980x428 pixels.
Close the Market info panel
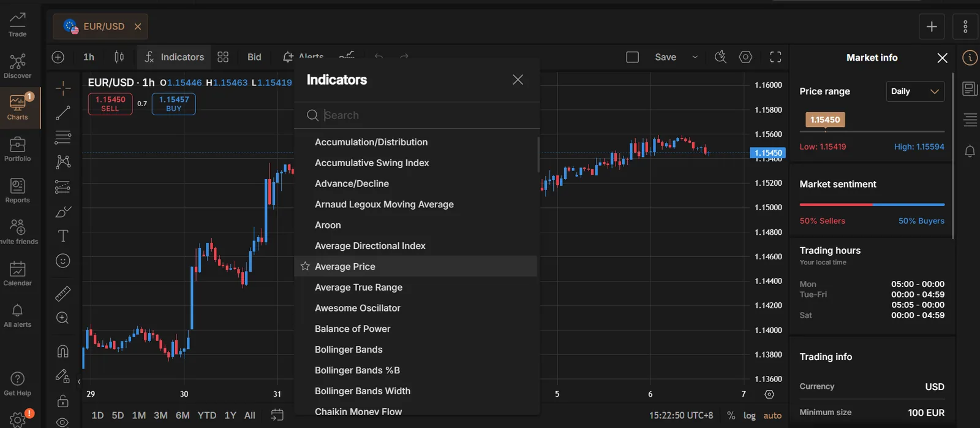[942, 58]
